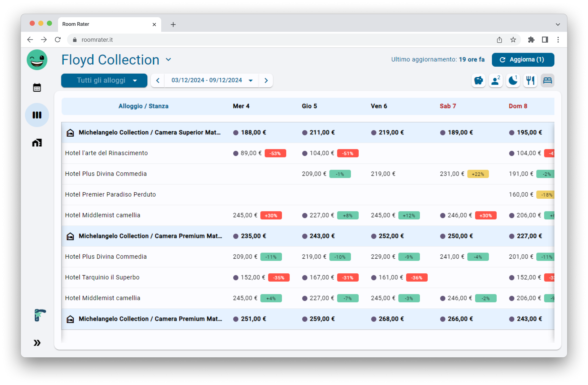Screen dimensions: 588x385
Task: Open the Tutti gli alloggi dropdown
Action: pyautogui.click(x=104, y=80)
